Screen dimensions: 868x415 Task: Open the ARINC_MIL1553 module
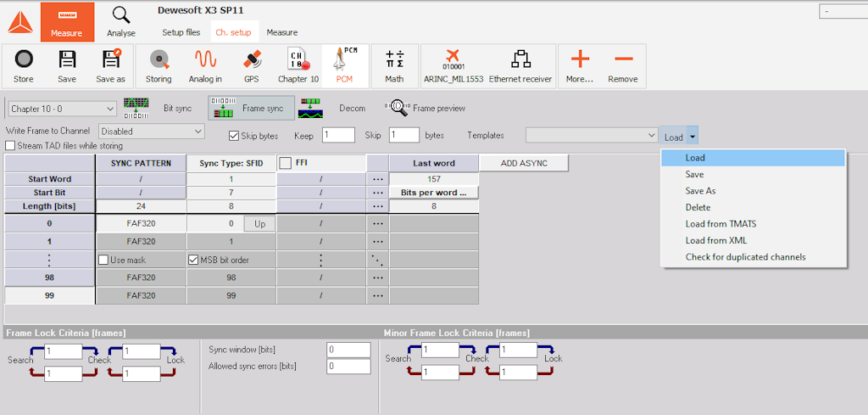[453, 65]
